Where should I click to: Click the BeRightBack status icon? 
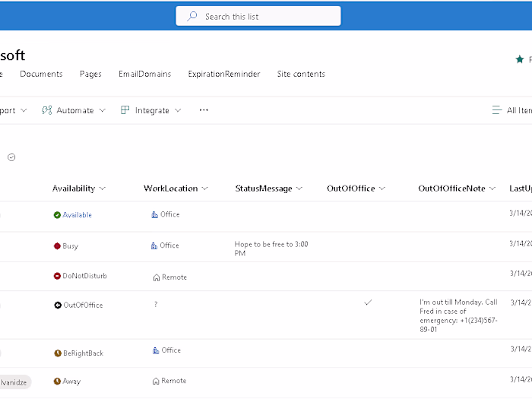[x=57, y=353]
